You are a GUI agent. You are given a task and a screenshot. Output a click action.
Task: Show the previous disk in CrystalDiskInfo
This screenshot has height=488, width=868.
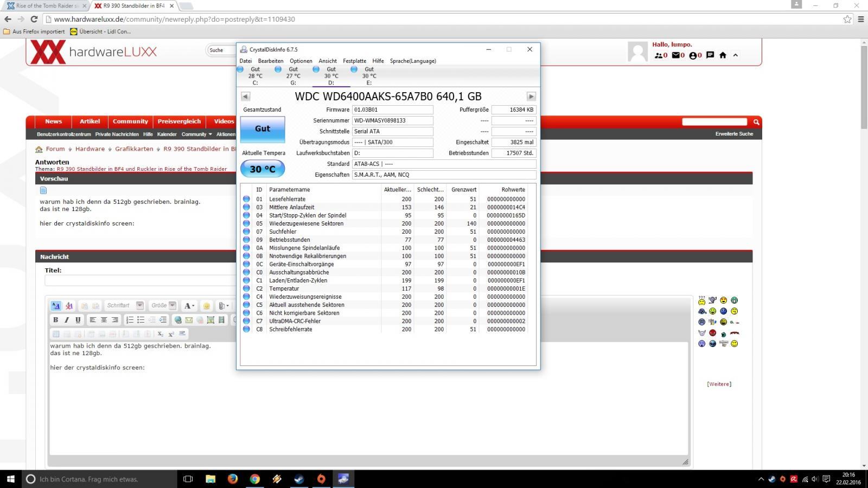click(245, 97)
